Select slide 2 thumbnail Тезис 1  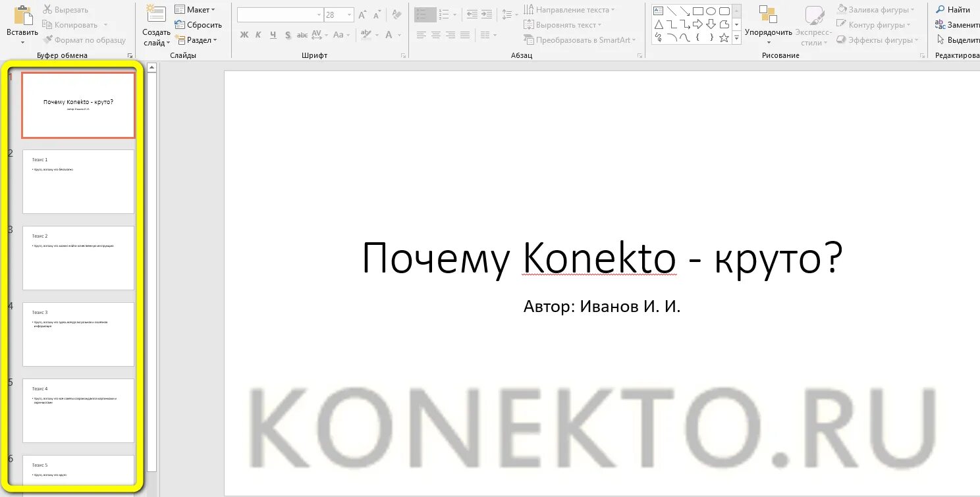pyautogui.click(x=78, y=182)
